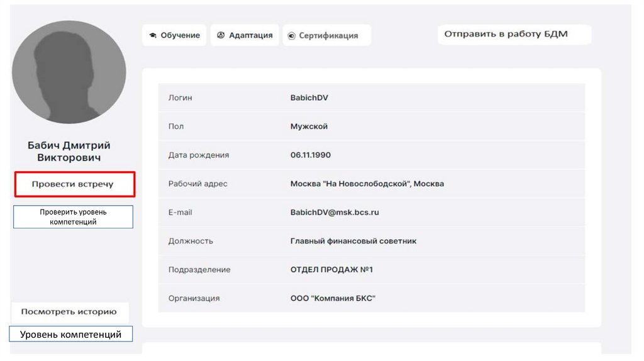644x361 pixels.
Task: Click the email BabichDV@msk.bcs.ru
Action: click(335, 213)
